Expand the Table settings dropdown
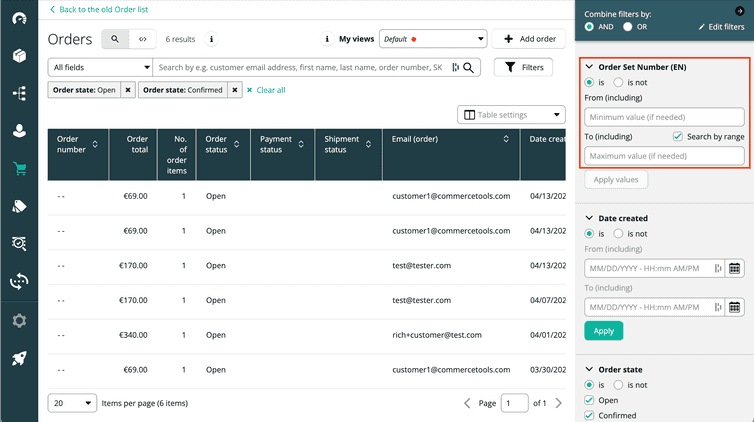The height and width of the screenshot is (422, 754). pos(511,115)
